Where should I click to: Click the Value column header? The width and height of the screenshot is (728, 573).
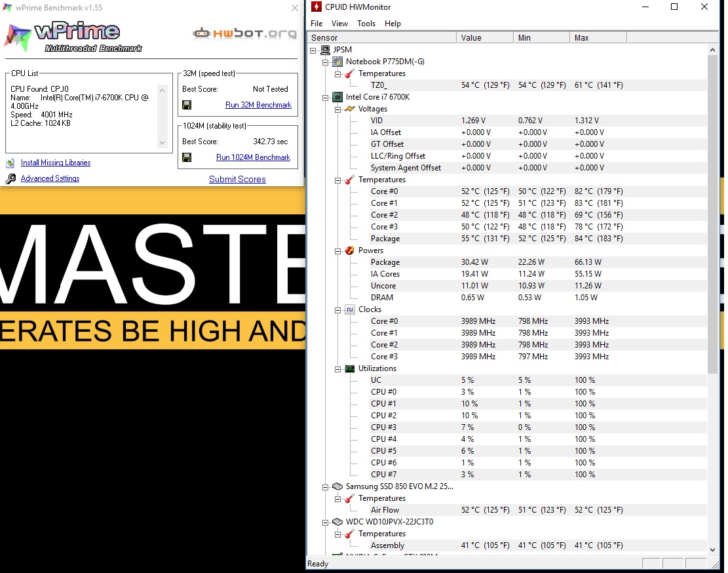pyautogui.click(x=485, y=37)
